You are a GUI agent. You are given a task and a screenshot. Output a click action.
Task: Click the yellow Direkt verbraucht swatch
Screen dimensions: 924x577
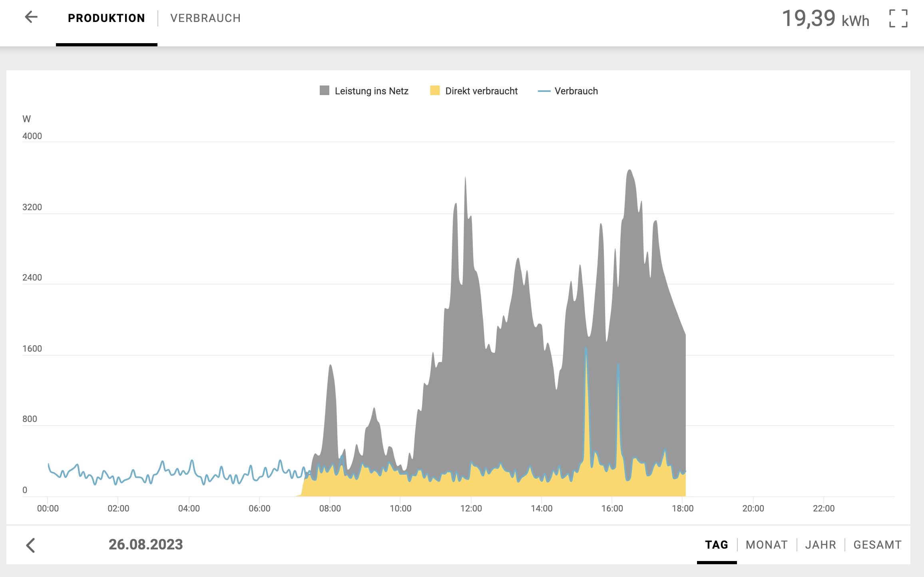(435, 90)
